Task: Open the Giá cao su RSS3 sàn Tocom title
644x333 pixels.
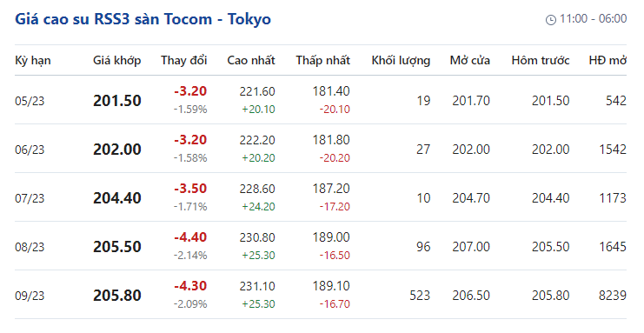Action: tap(143, 19)
